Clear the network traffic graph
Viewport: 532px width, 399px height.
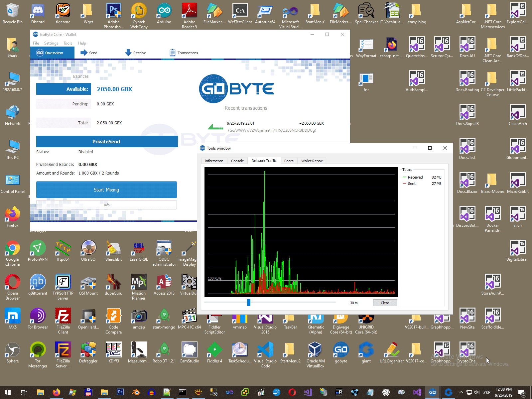(x=385, y=303)
